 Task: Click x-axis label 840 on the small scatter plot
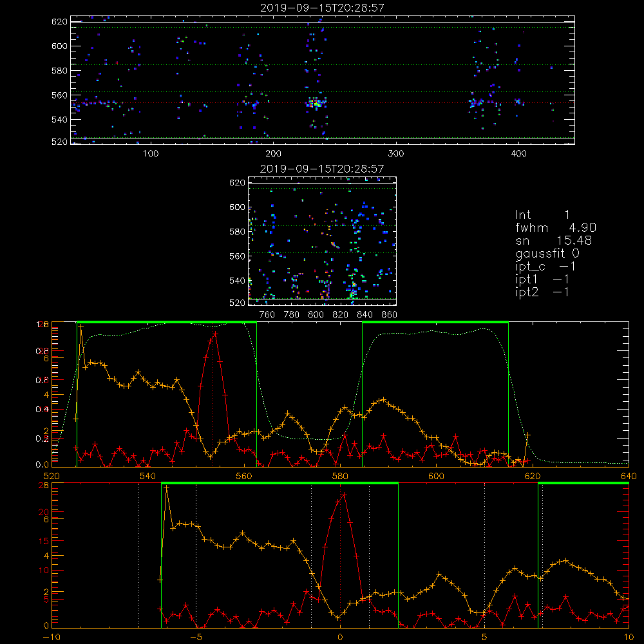(365, 315)
